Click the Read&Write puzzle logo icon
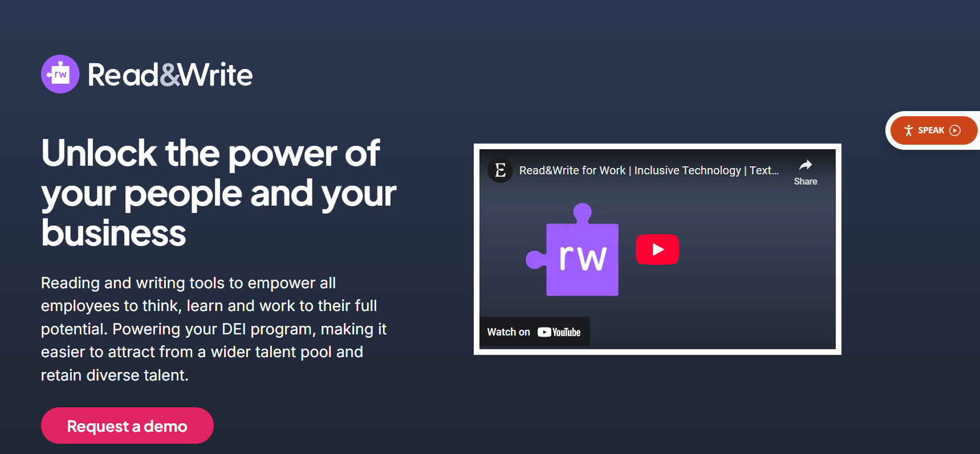 point(60,74)
